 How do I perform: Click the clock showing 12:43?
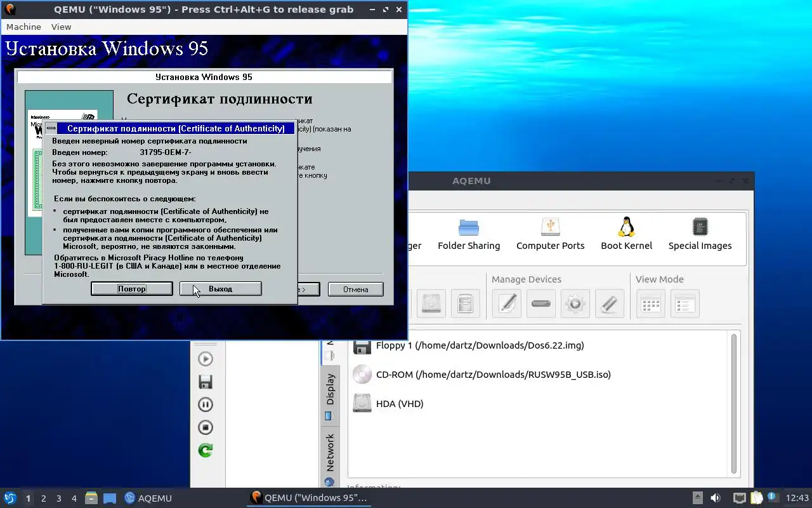click(797, 498)
